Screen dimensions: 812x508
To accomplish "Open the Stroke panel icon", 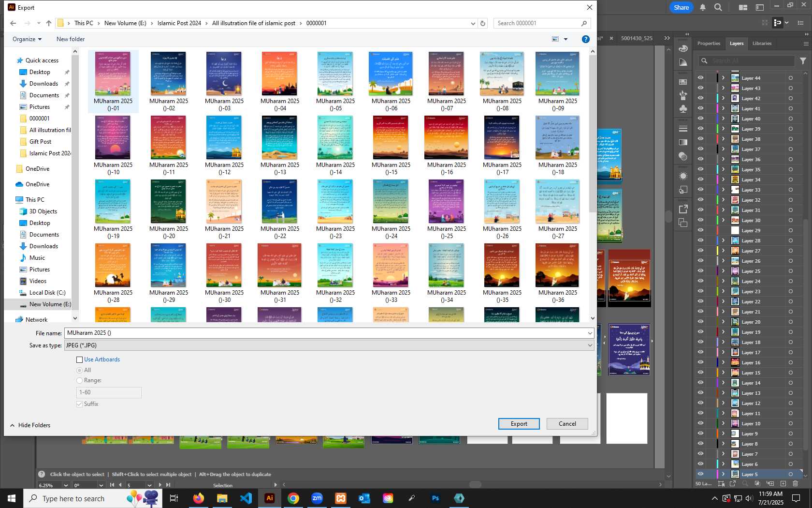I will click(683, 129).
